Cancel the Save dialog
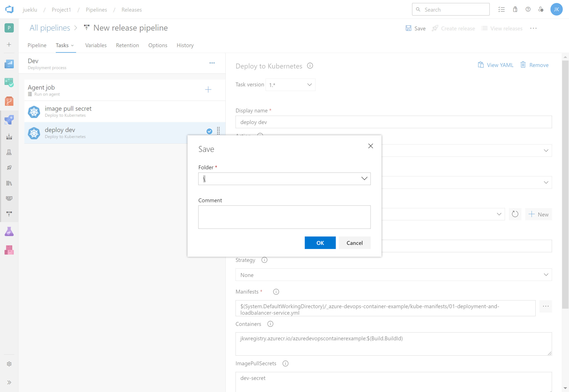Image resolution: width=569 pixels, height=392 pixels. point(354,243)
